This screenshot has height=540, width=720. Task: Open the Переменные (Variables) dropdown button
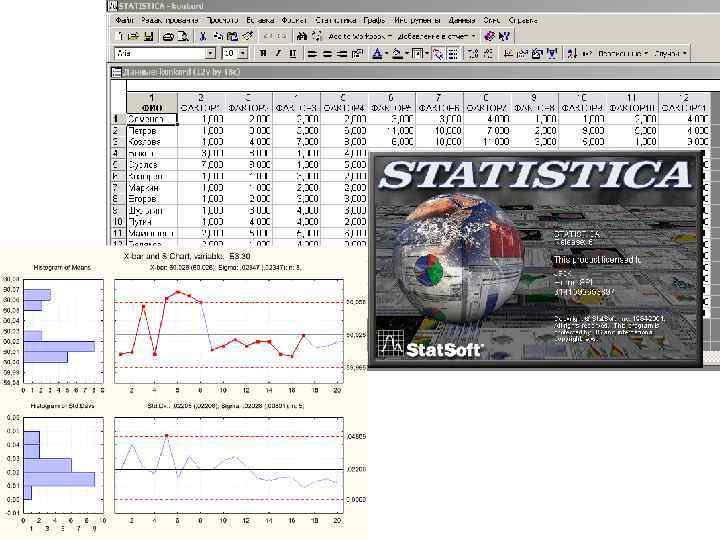[x=622, y=53]
